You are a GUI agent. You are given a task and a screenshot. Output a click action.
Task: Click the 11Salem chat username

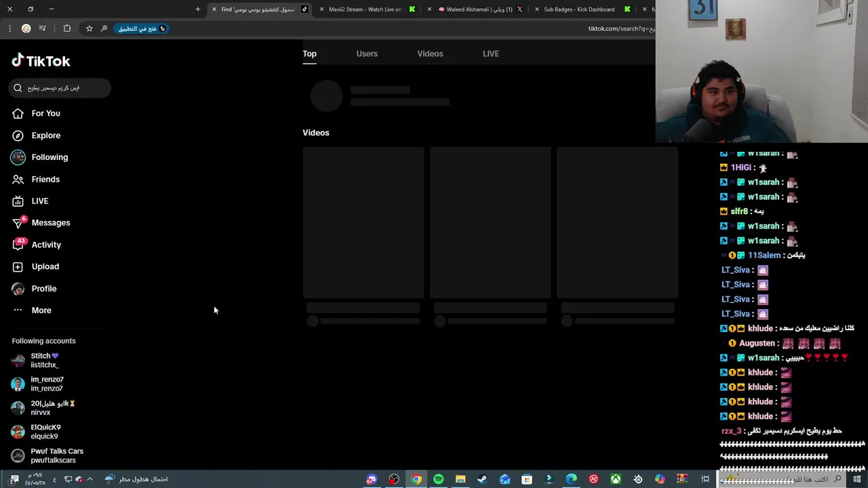764,256
